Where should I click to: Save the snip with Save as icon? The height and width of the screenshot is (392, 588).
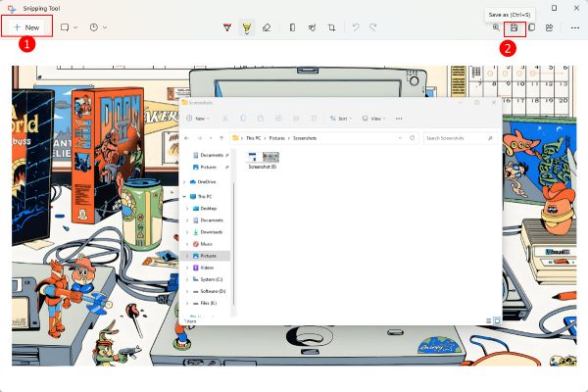514,27
